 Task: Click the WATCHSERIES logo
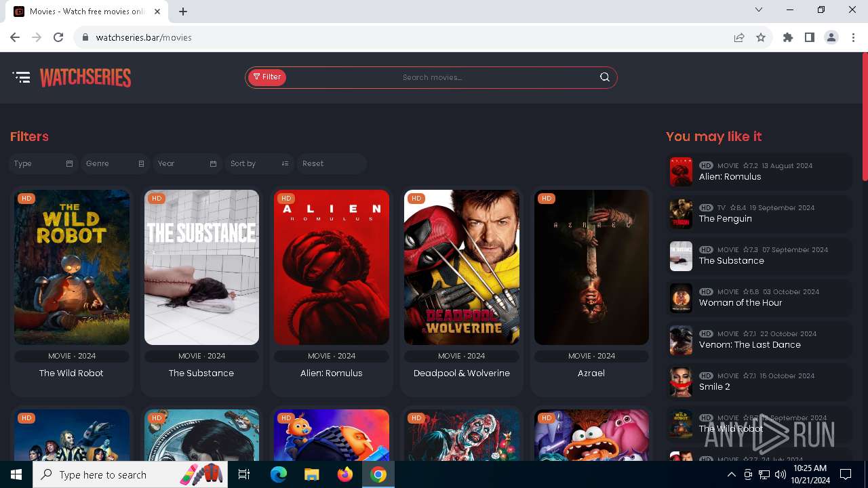pos(85,78)
